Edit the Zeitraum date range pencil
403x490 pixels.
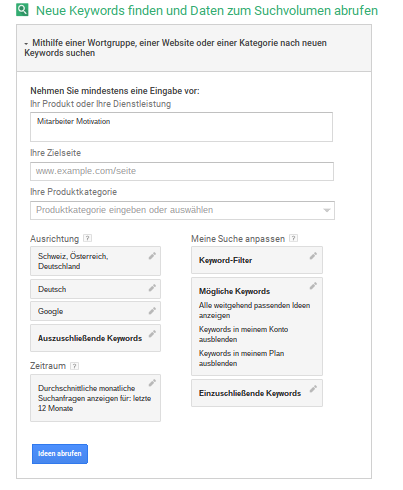click(x=152, y=383)
